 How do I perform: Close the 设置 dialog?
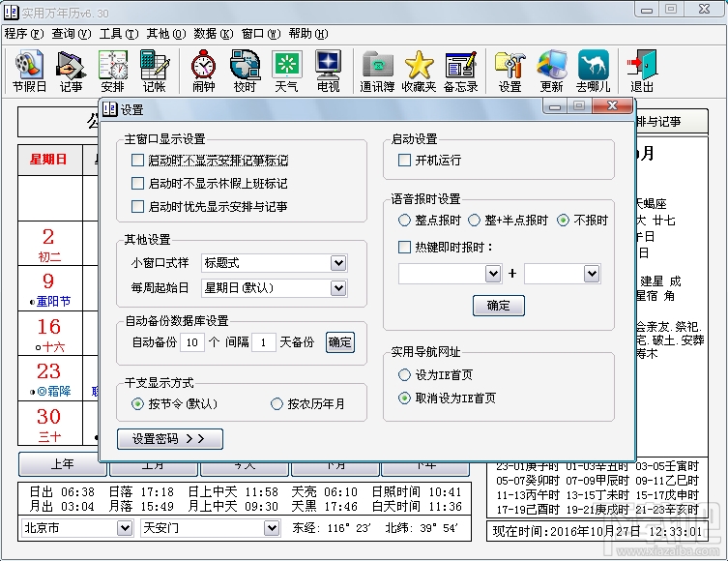point(612,105)
